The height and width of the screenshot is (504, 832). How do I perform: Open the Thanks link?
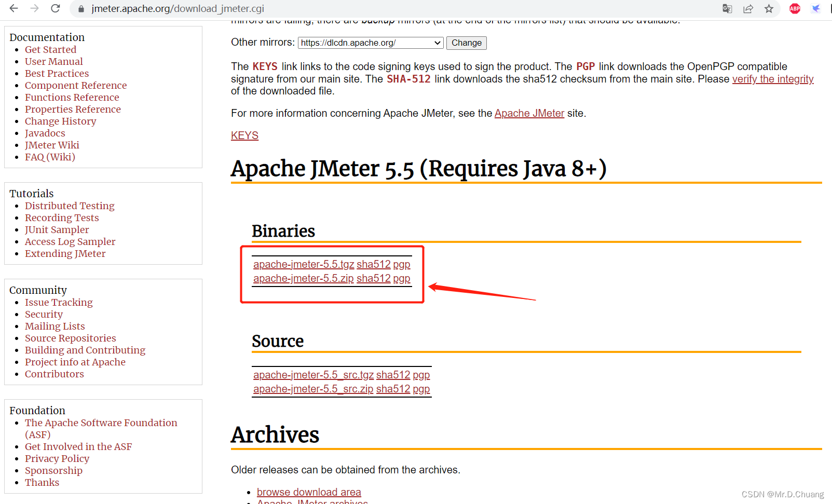(x=42, y=482)
